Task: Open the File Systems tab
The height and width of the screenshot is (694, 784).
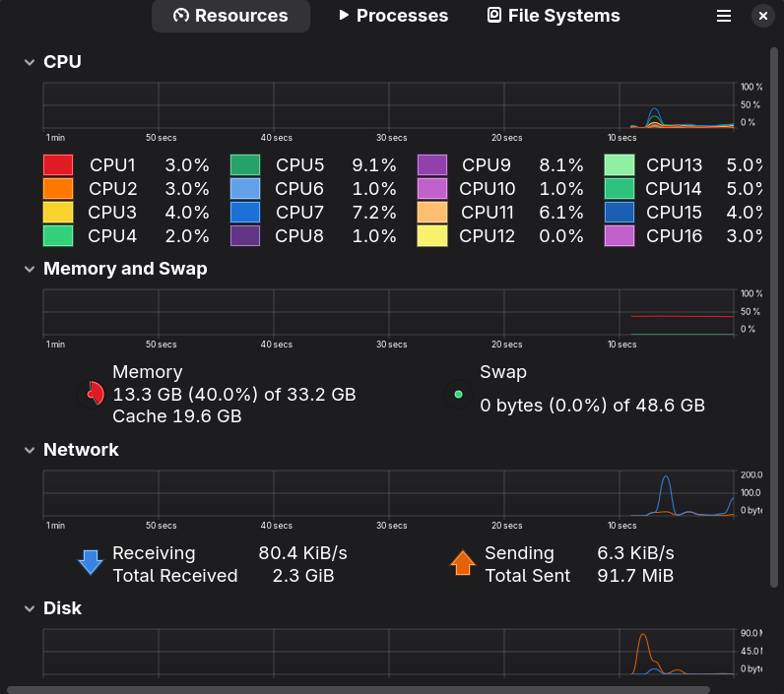Action: pos(554,16)
